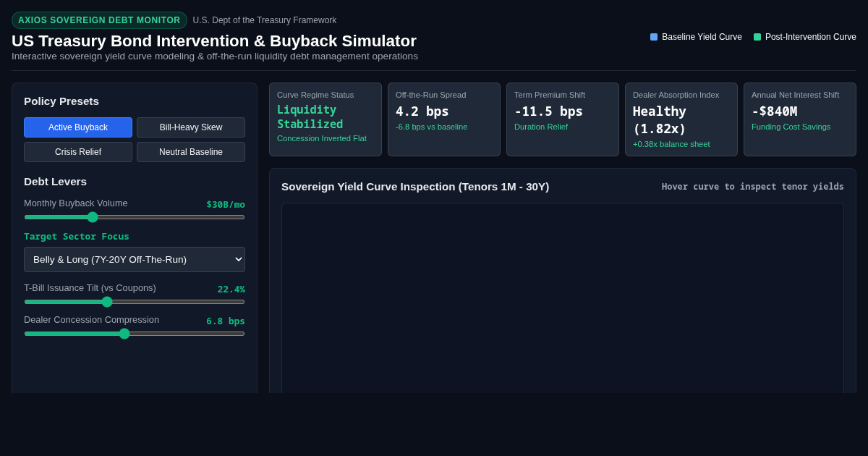Image resolution: width=868 pixels, height=456 pixels.
Task: Click the -11.5 bps value
Action: pos(548,111)
